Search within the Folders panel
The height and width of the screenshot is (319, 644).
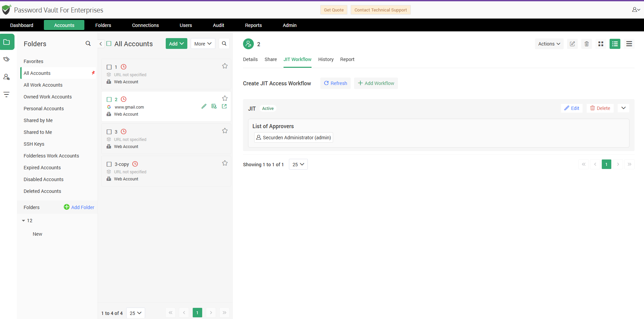coord(88,43)
